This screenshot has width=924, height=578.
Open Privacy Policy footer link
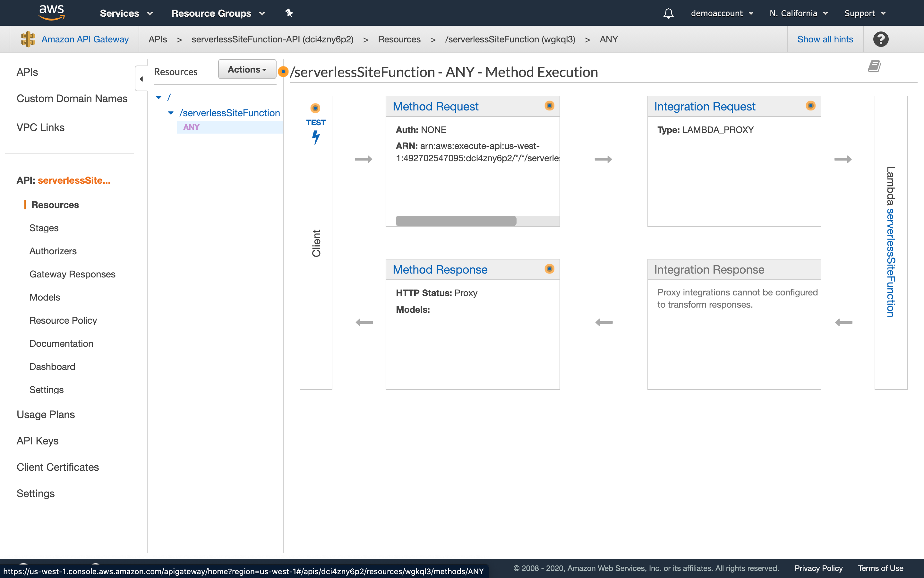point(818,568)
